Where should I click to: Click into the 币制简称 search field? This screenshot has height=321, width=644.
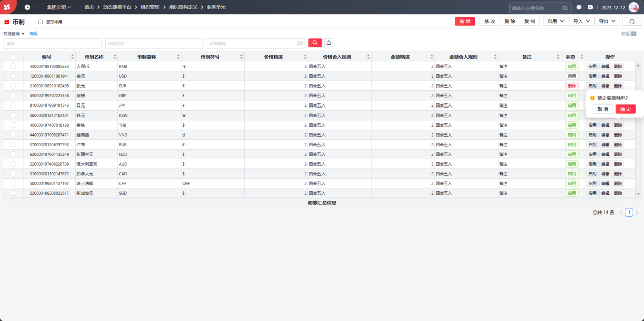click(256, 43)
